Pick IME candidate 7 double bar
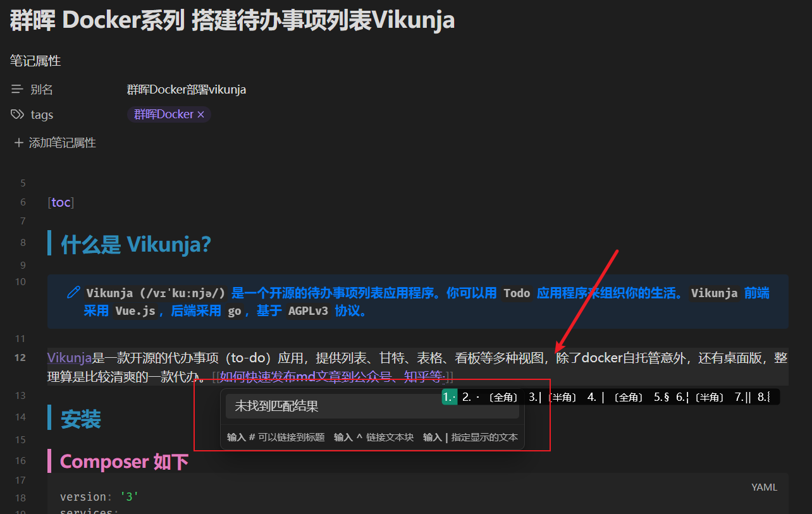Viewport: 812px width, 514px height. (x=742, y=397)
